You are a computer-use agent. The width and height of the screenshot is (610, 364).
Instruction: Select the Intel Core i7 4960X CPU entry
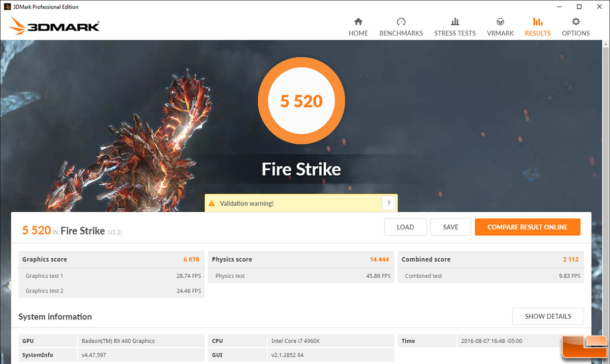(x=297, y=341)
